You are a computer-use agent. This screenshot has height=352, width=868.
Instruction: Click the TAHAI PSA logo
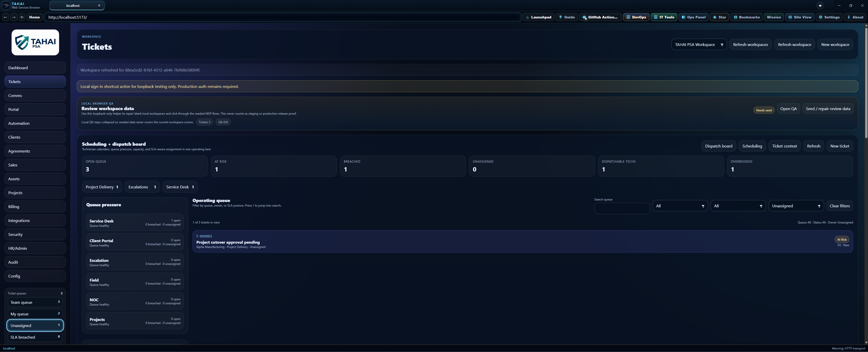click(x=35, y=42)
